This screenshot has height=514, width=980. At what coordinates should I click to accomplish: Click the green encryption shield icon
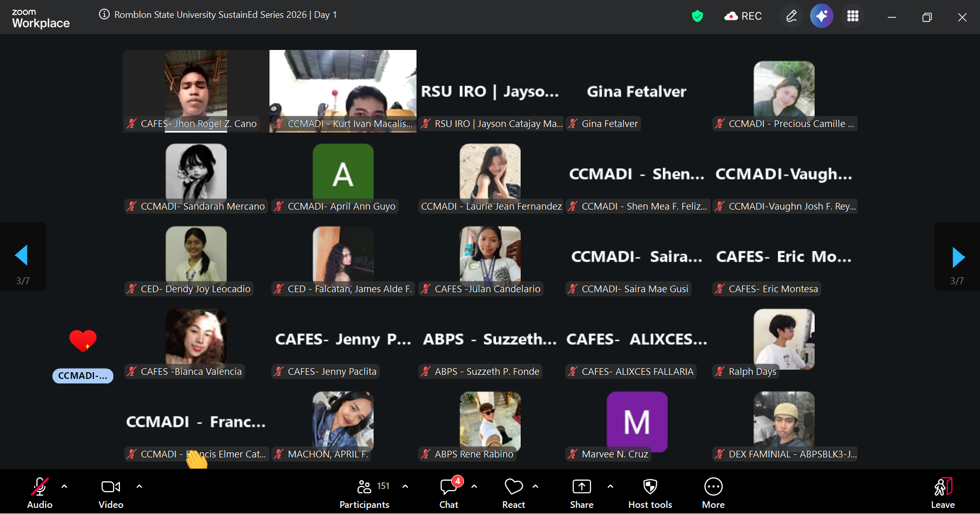click(697, 16)
